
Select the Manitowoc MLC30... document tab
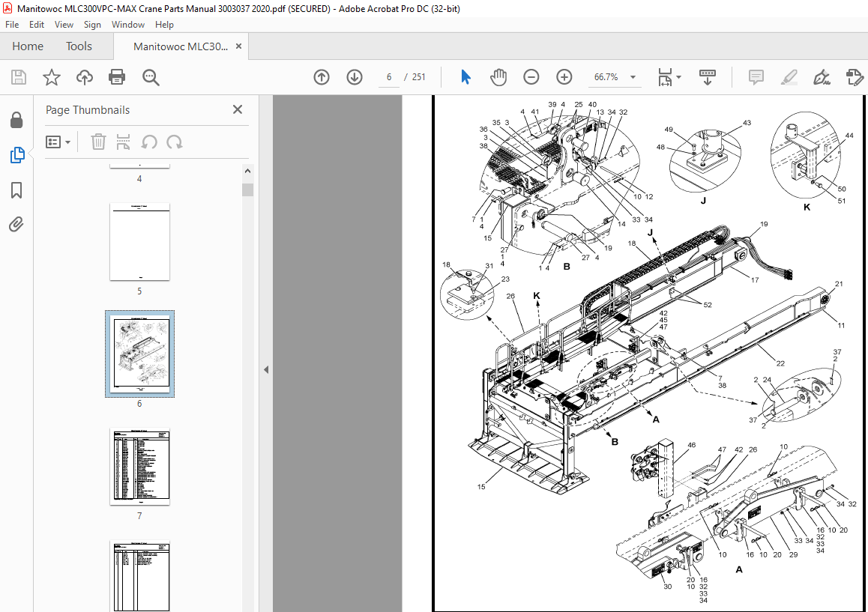pos(181,46)
